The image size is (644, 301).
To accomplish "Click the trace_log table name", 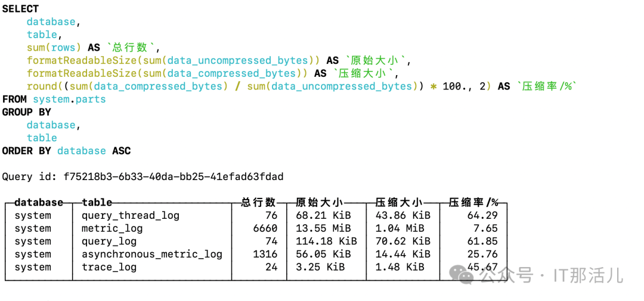I will (x=109, y=268).
